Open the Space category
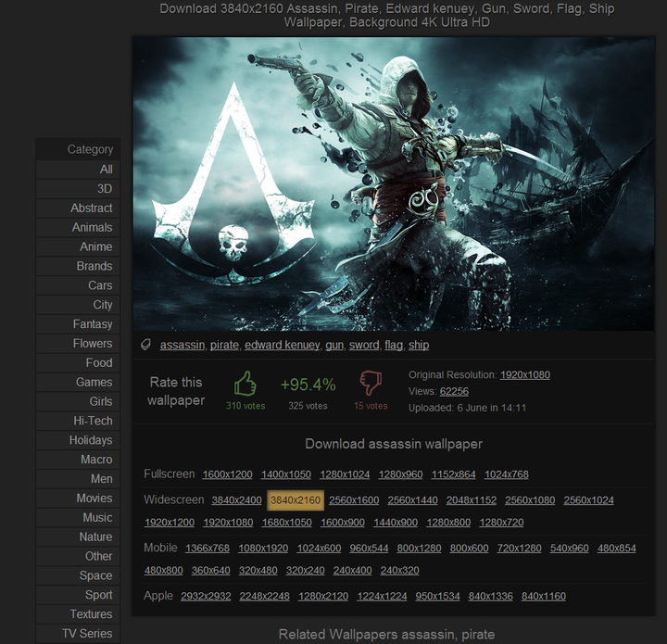This screenshot has width=667, height=644. click(78, 575)
